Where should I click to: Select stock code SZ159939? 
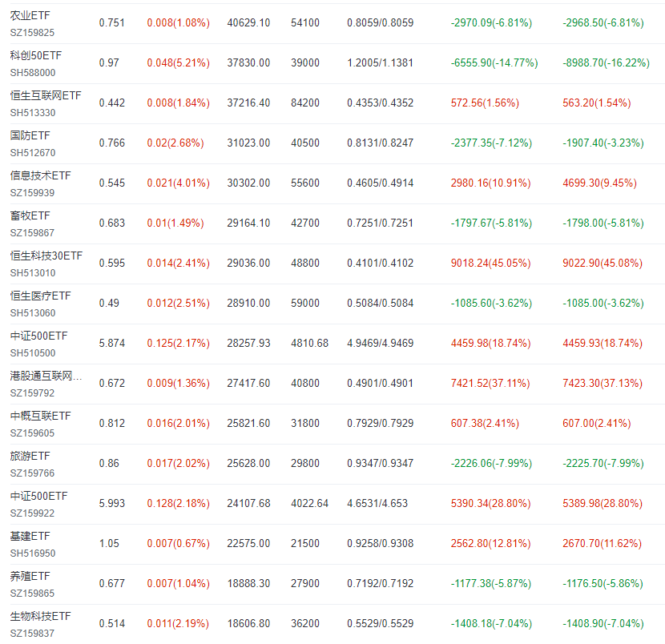(33, 193)
